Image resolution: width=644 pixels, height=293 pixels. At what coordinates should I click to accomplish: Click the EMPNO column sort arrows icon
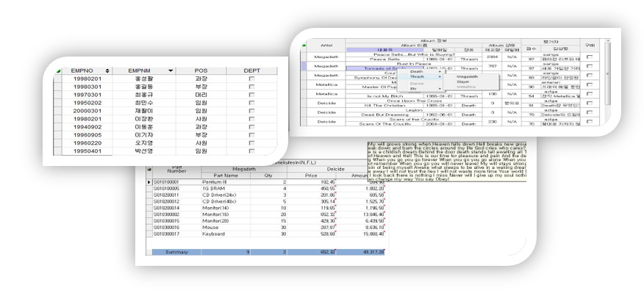coord(107,71)
